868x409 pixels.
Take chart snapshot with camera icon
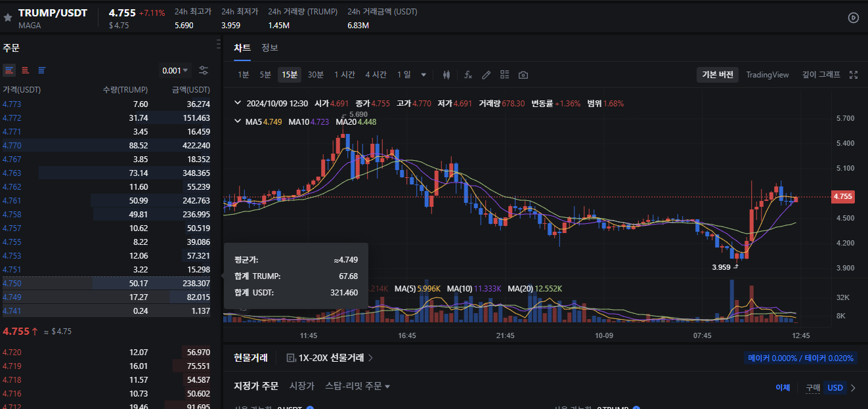523,75
